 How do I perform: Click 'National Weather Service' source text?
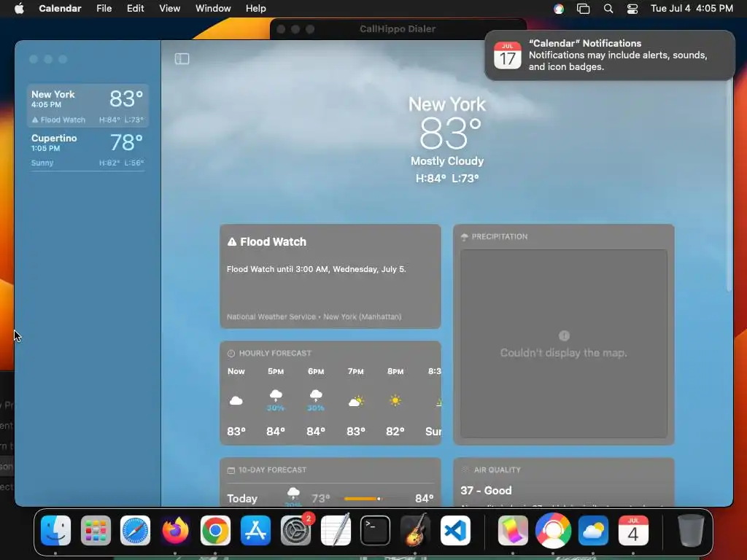tap(271, 316)
